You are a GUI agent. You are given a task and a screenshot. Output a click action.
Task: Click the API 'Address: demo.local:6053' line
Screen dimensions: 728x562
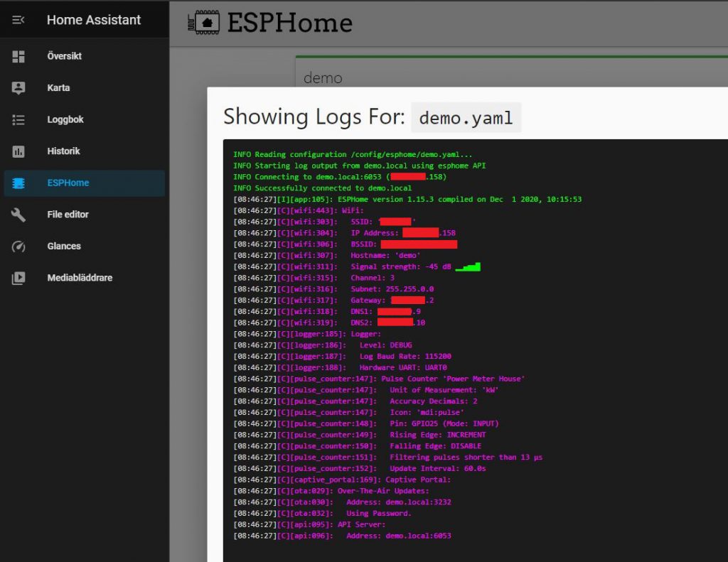click(x=342, y=536)
